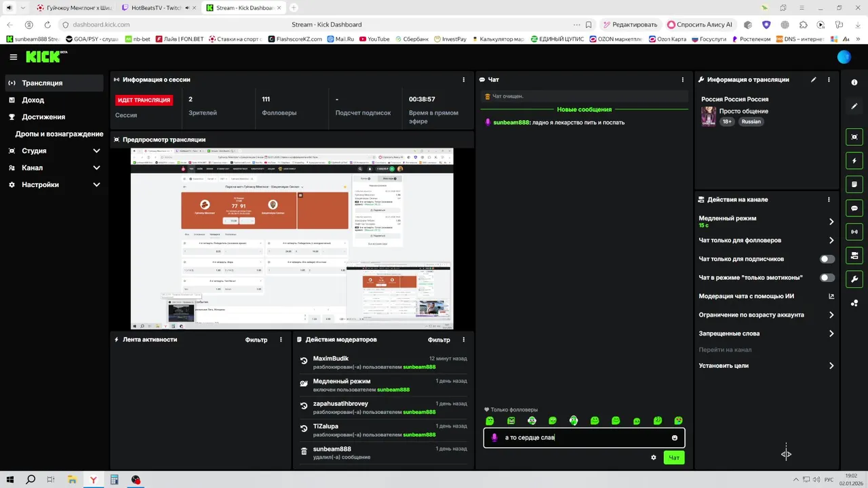Toggle the chat bubble widget icon in sidebar
Image resolution: width=868 pixels, height=488 pixels.
point(854,208)
